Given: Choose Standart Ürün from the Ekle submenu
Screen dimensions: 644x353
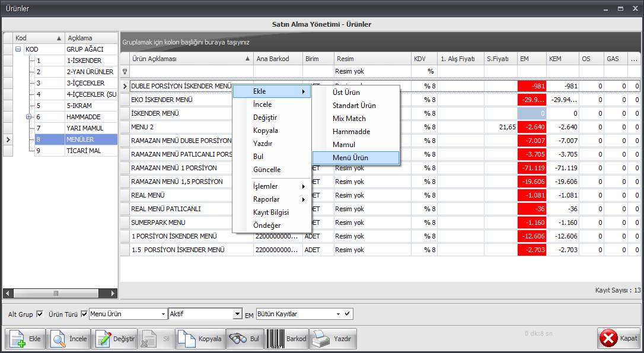Looking at the screenshot, I should [356, 106].
